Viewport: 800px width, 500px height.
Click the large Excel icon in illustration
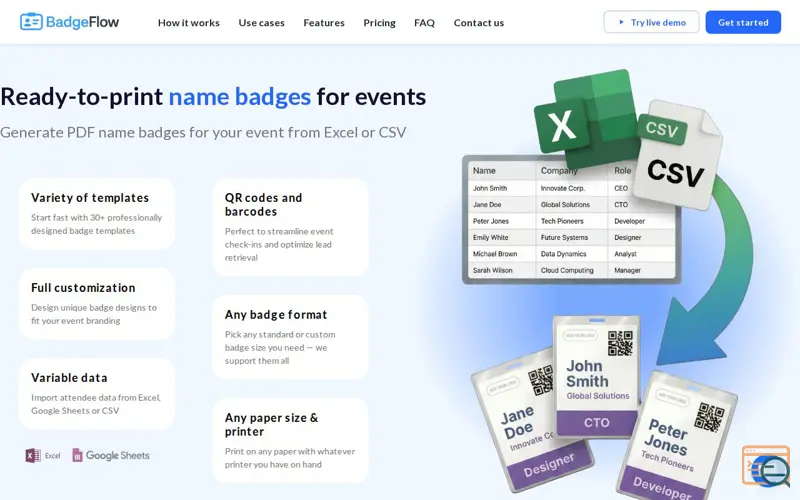pos(586,117)
